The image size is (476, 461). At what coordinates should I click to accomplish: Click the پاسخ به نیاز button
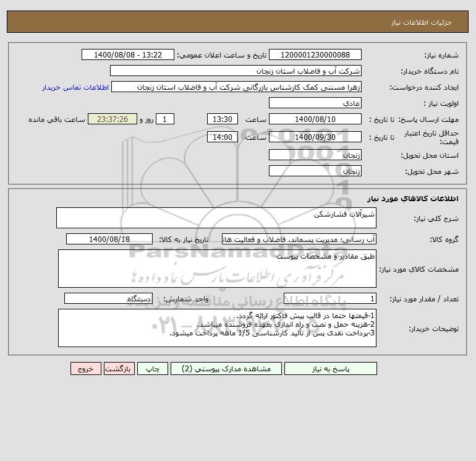330,369
